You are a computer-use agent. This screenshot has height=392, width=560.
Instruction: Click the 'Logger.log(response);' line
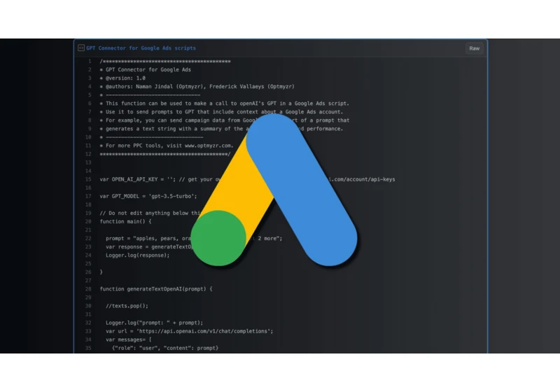(137, 255)
